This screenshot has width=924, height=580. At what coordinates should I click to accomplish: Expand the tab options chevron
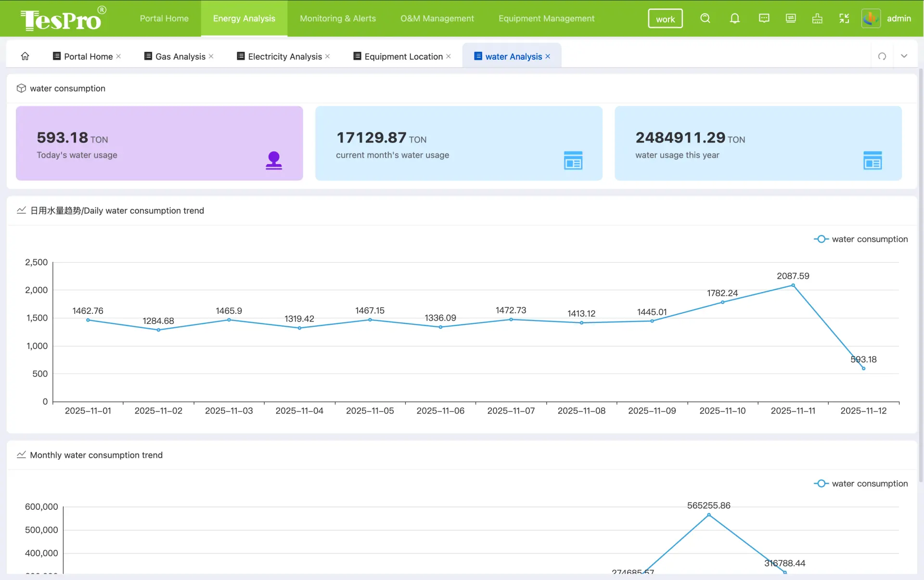(904, 56)
